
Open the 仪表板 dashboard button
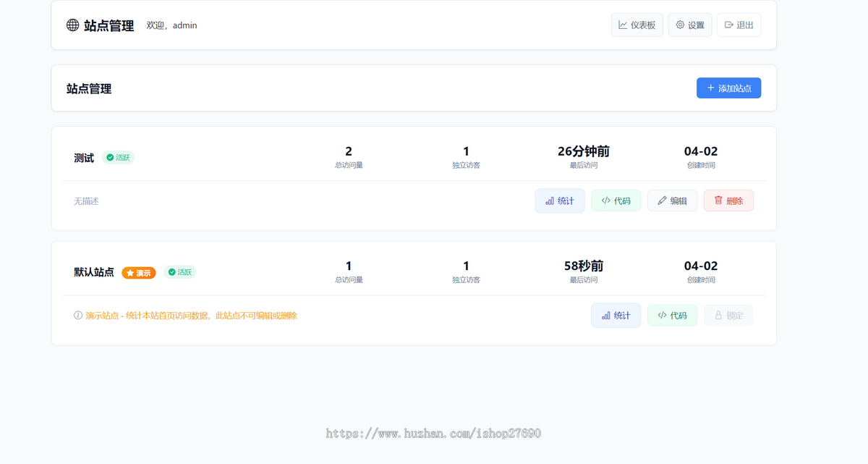[x=637, y=25]
